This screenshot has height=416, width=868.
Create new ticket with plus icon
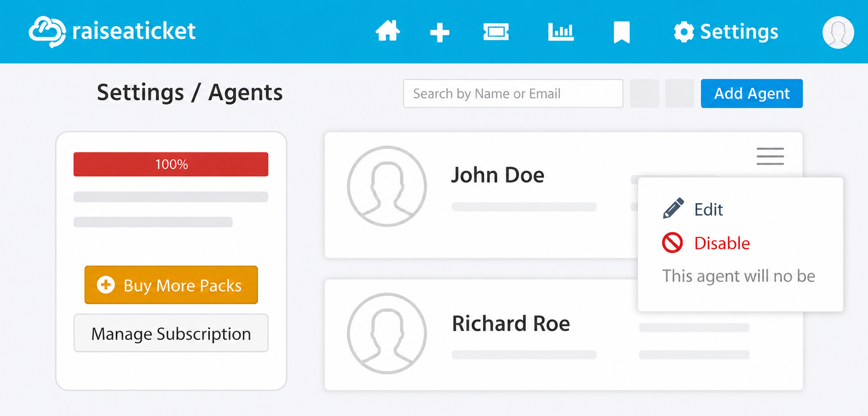(440, 33)
